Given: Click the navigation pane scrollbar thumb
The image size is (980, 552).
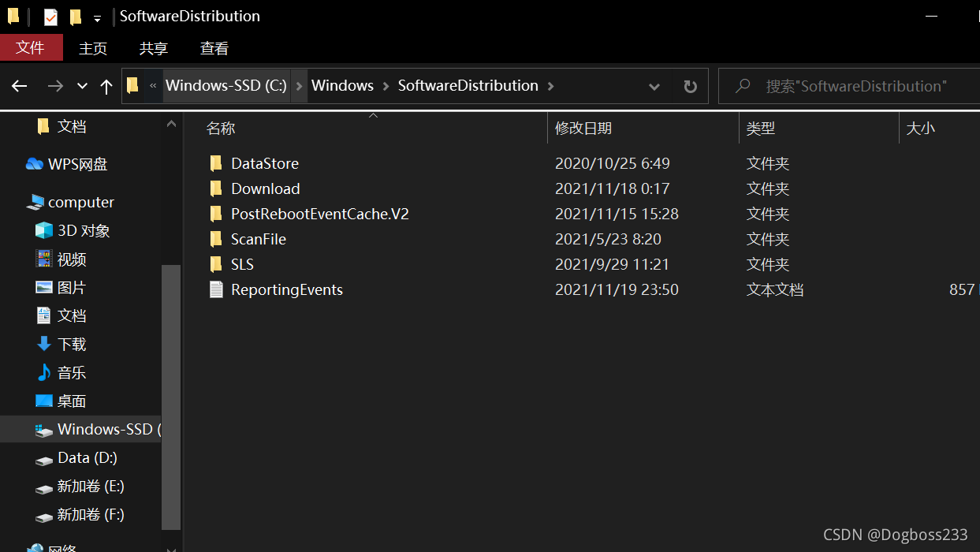Looking at the screenshot, I should 171,396.
